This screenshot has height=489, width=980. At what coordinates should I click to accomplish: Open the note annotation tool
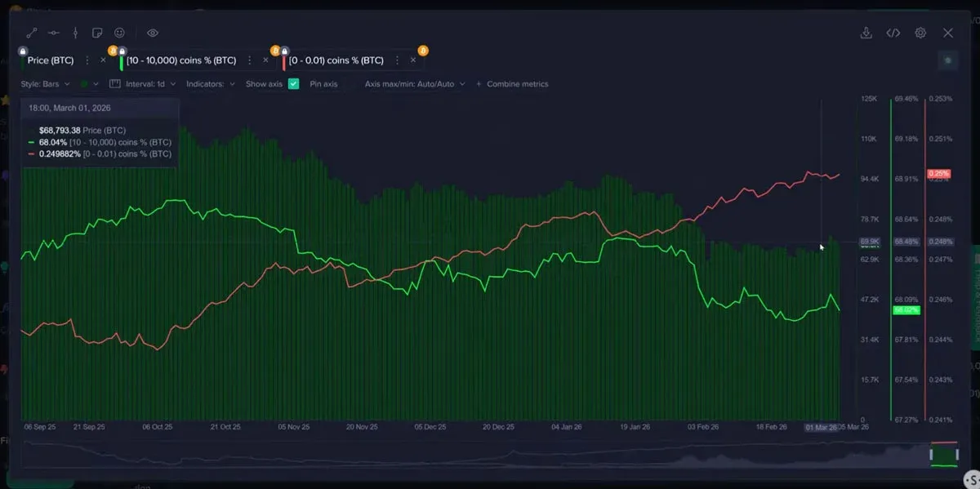[x=96, y=33]
